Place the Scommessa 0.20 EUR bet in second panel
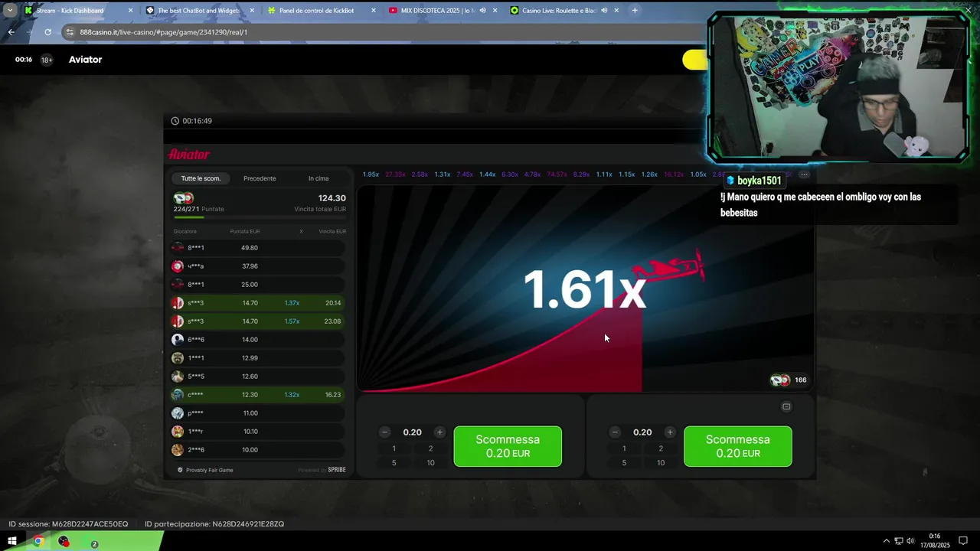980x551 pixels. click(x=738, y=446)
